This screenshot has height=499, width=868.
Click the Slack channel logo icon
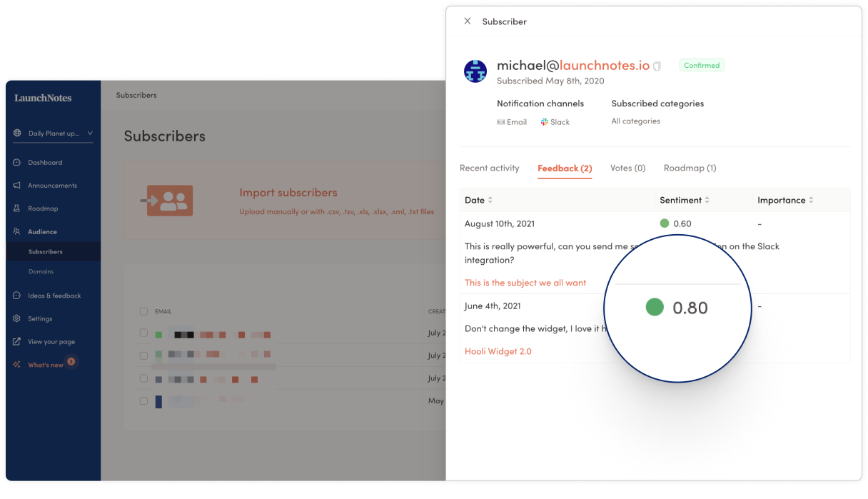[x=545, y=122]
